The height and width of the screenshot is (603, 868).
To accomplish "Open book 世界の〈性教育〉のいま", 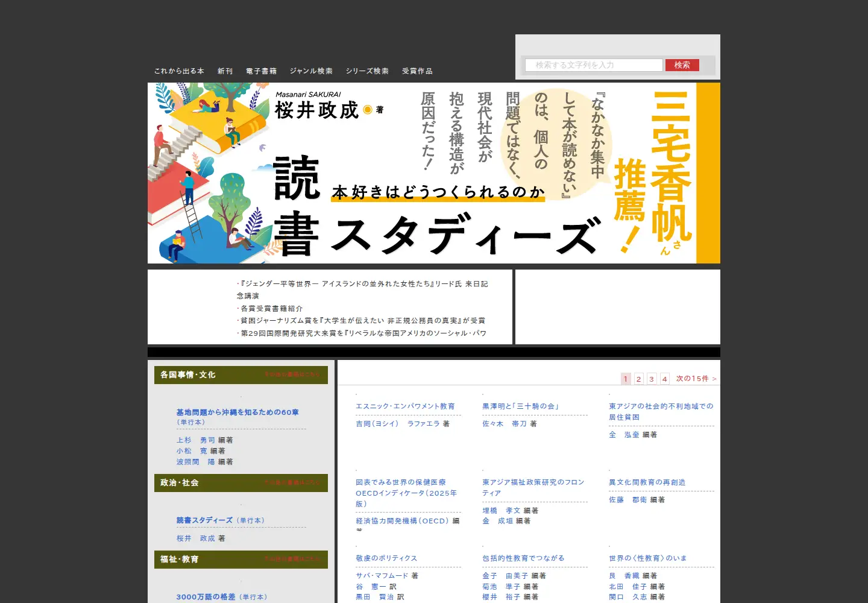I will pyautogui.click(x=648, y=558).
